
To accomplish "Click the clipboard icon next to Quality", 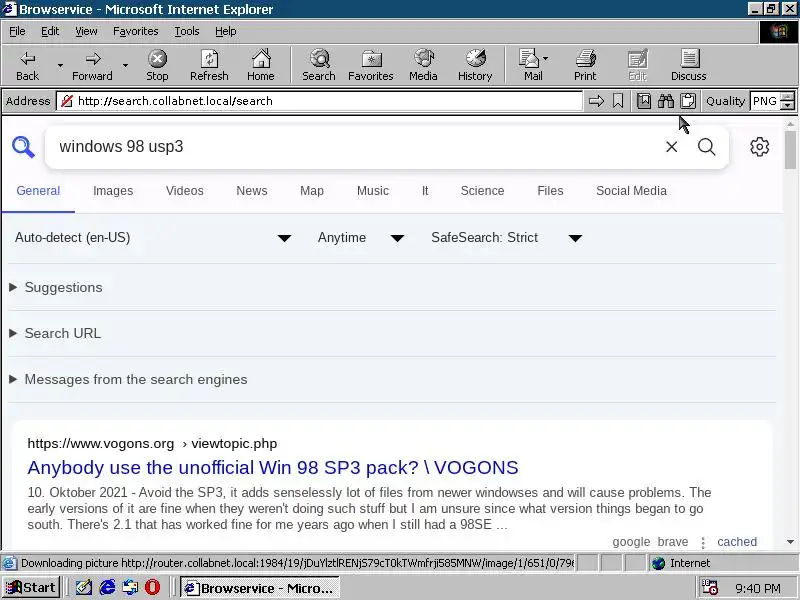I will [688, 101].
